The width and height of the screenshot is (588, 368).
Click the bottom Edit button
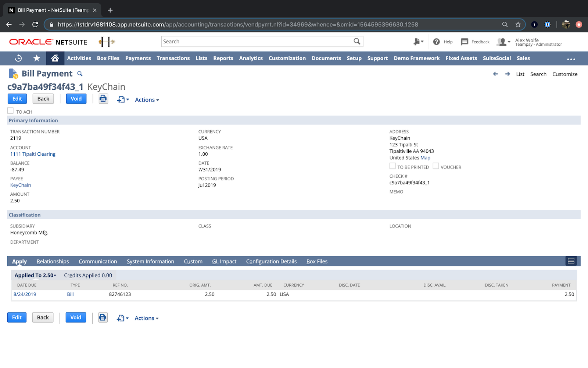pos(17,317)
